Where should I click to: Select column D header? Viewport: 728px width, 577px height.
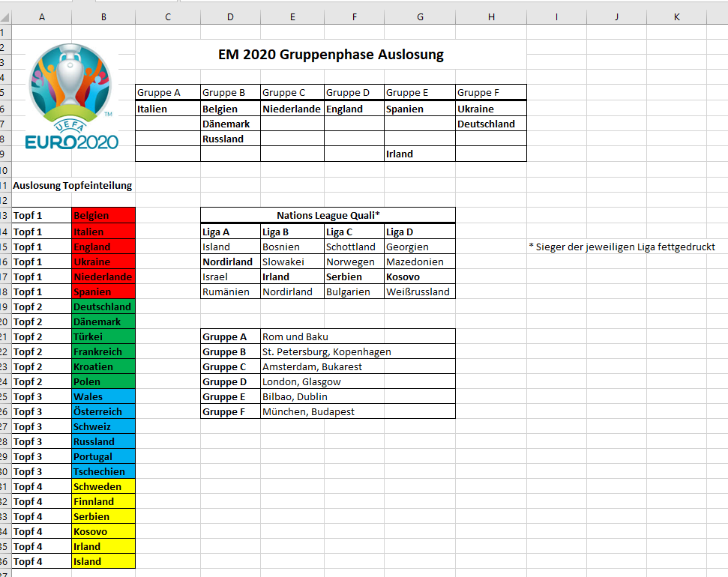pos(230,17)
